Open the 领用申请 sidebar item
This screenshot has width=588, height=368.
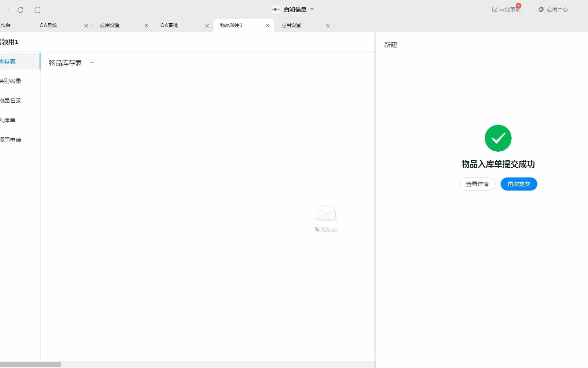(20, 140)
